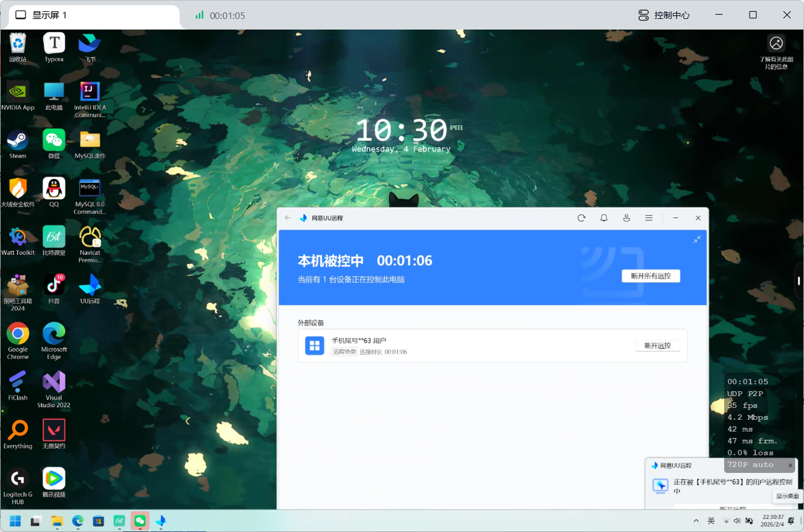
Task: Open File Explorer from the taskbar
Action: (57, 521)
